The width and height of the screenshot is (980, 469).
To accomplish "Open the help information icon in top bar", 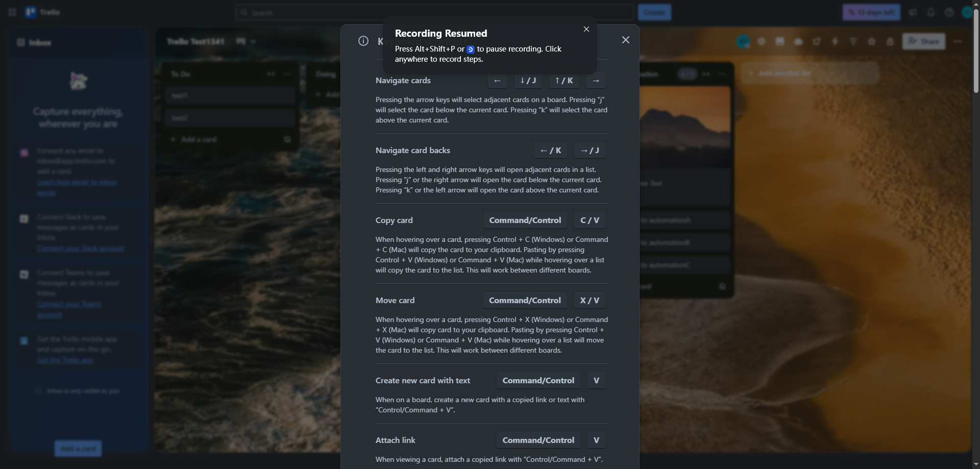I will tap(949, 12).
